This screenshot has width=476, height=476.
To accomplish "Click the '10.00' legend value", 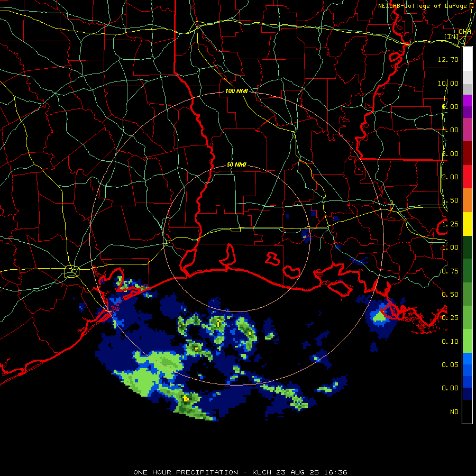I will pyautogui.click(x=448, y=83).
